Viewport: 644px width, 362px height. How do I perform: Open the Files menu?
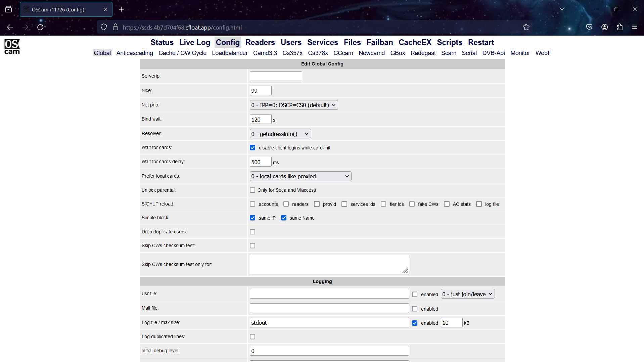[x=352, y=42]
